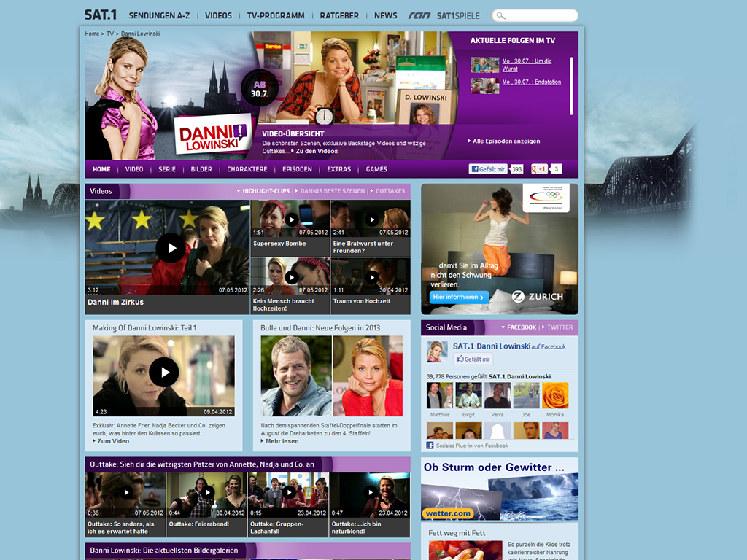
Task: Click the SAT.1 logo
Action: (101, 15)
